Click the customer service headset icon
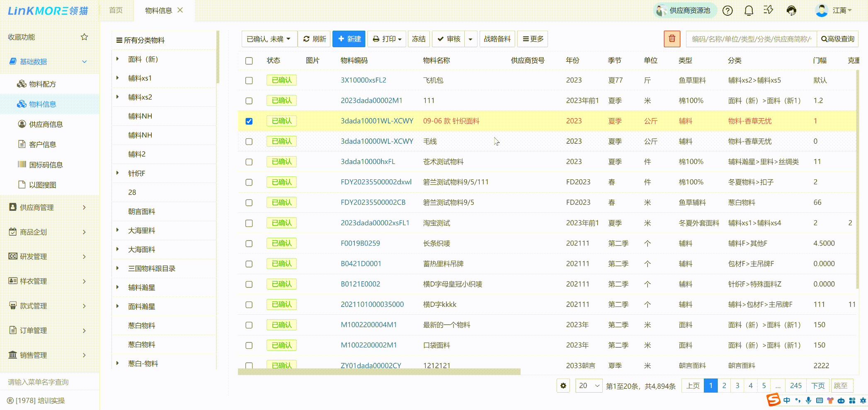This screenshot has height=410, width=868. (791, 11)
